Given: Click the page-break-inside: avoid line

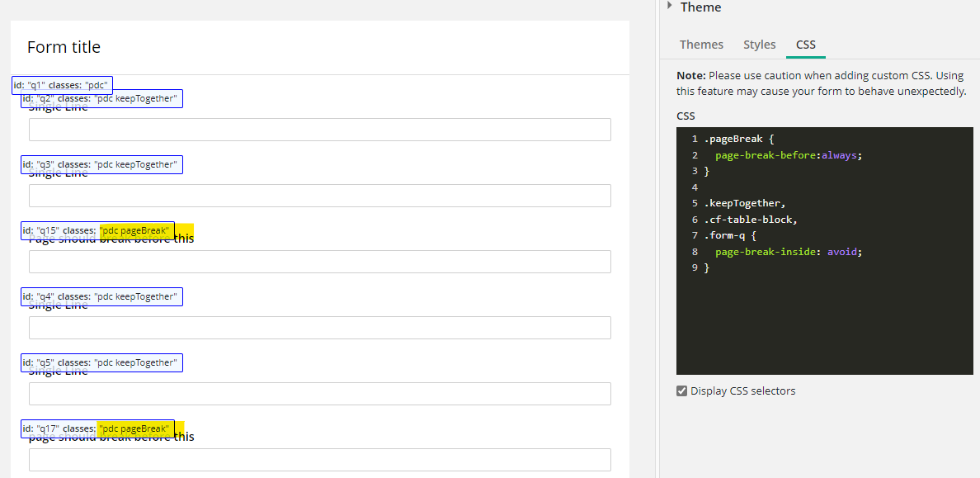Looking at the screenshot, I should (x=789, y=252).
